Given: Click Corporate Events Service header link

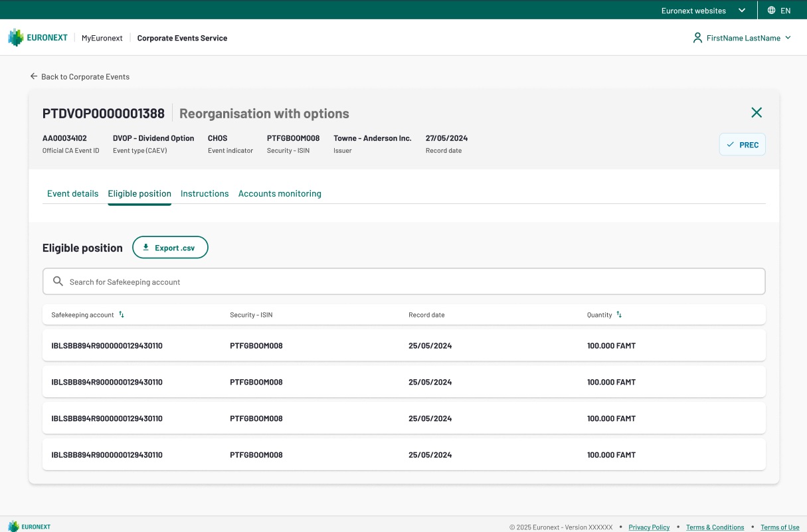Looking at the screenshot, I should (182, 38).
